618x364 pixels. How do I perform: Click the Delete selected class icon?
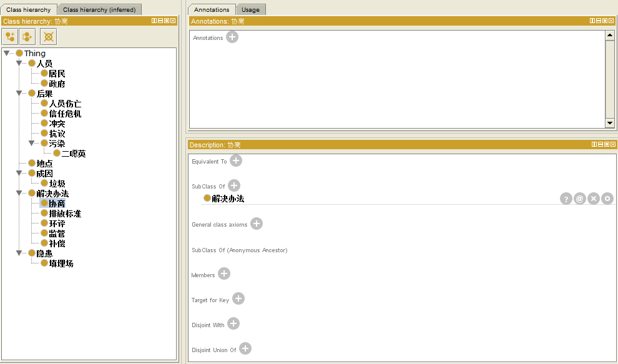[49, 37]
